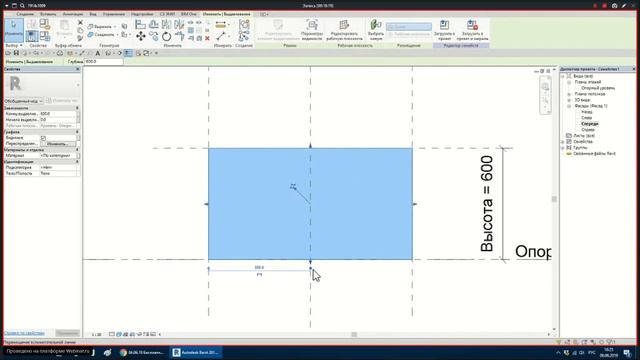
Task: Select the Modify (Изменить) arrow tool
Action: (14, 29)
